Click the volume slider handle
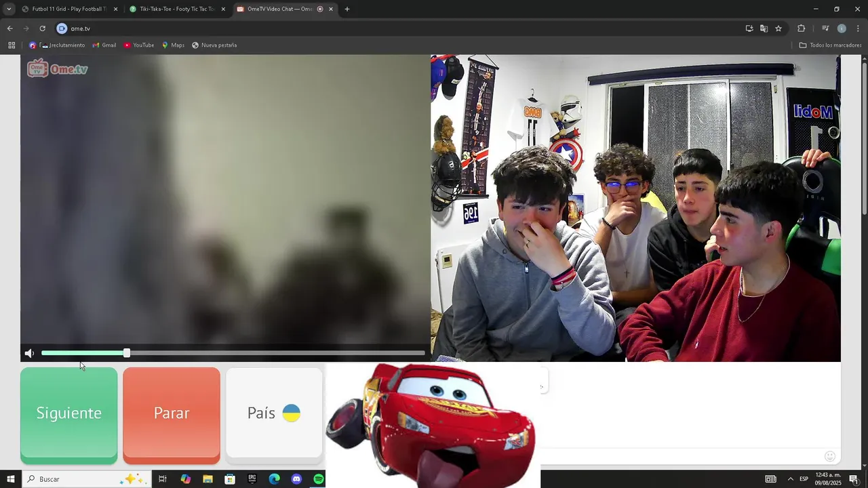The image size is (868, 488). point(127,353)
